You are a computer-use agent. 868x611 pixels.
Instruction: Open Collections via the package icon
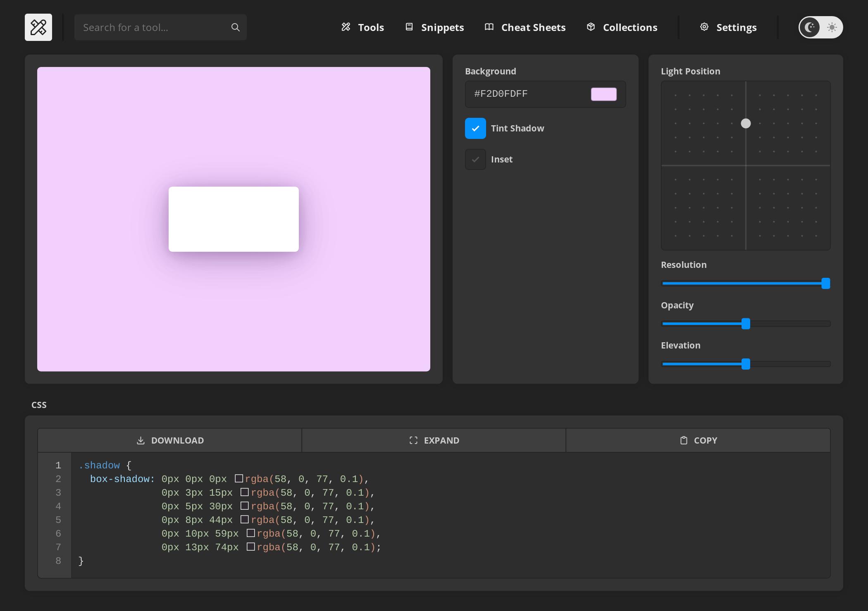point(591,26)
